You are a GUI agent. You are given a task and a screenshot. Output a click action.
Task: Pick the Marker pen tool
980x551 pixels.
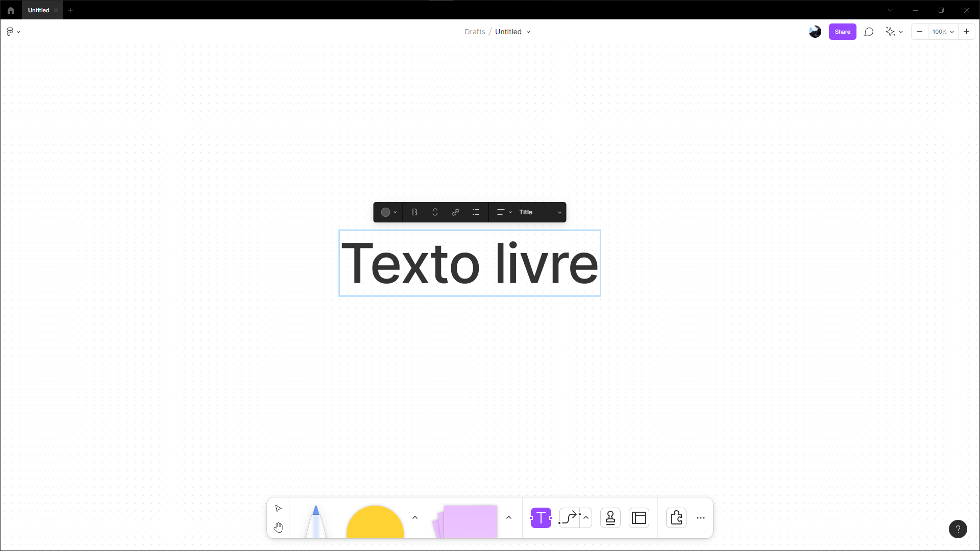tap(316, 521)
